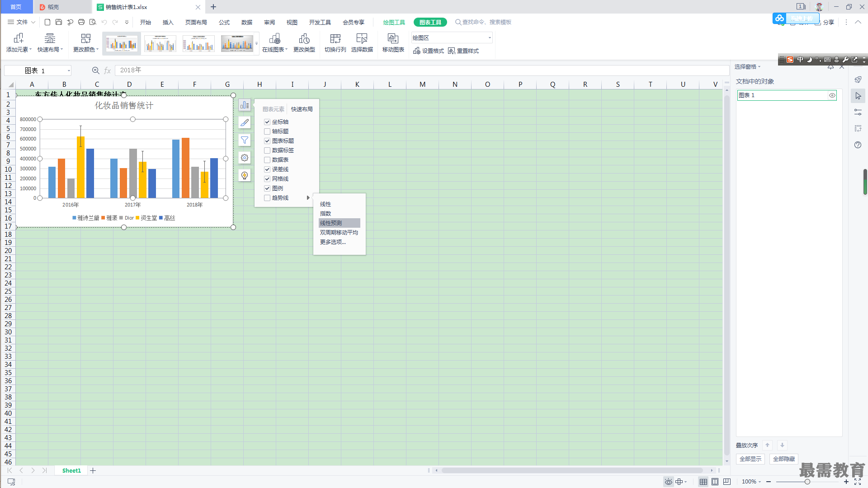This screenshot has height=488, width=868.
Task: Click the help question icon in right sidebar
Action: pyautogui.click(x=858, y=145)
